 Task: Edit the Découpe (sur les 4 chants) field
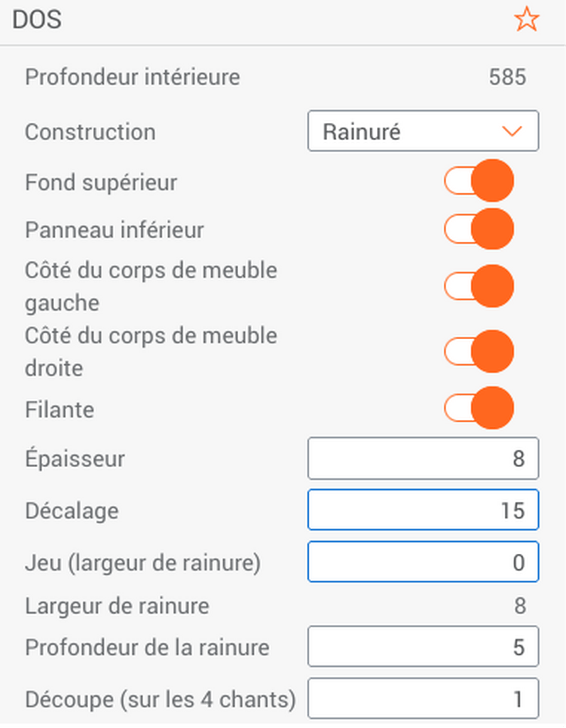coord(423,700)
